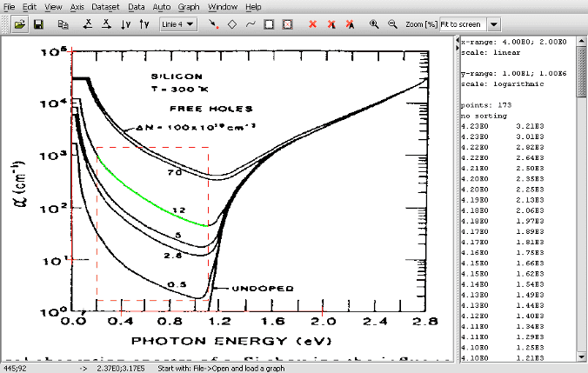Viewport: 588px width, 373px height.
Task: Expand the Zoom percent dropdown arrow
Action: point(494,24)
